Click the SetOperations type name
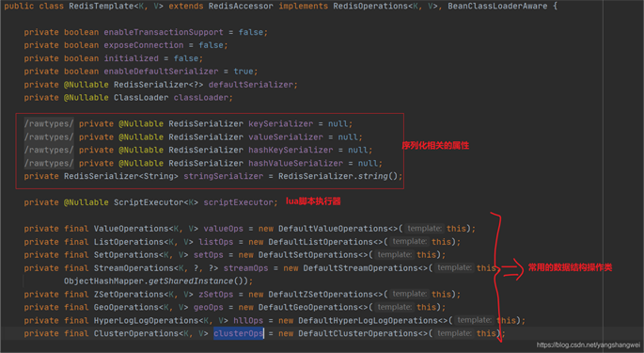Screen dimensions: 644x353 (126, 255)
